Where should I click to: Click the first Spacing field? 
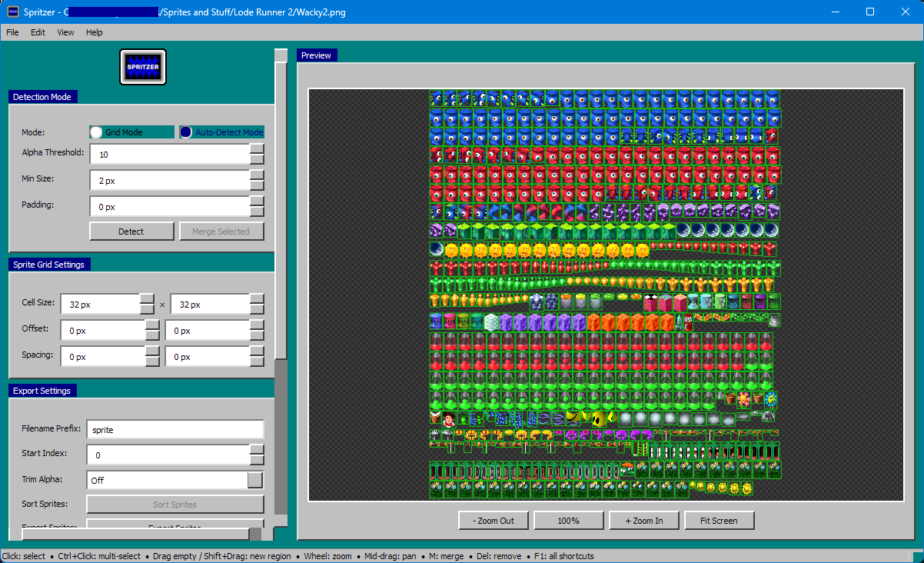pos(104,357)
